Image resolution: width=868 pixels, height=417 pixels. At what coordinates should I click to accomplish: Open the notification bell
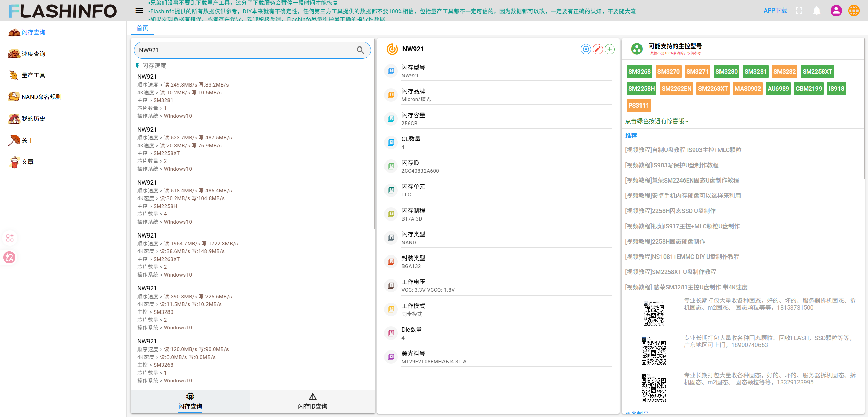817,11
